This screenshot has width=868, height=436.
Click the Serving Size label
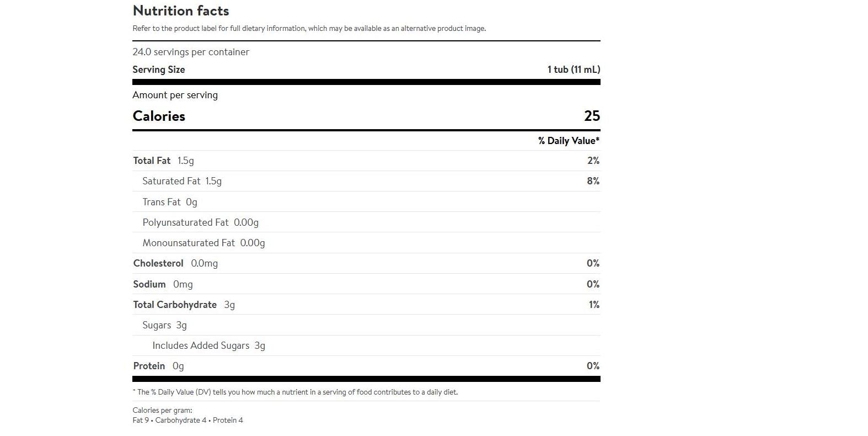(x=159, y=70)
